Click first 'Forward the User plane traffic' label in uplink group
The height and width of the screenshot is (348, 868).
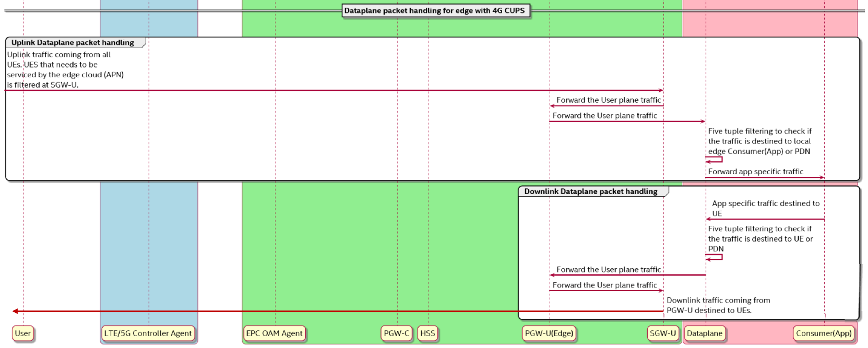click(x=609, y=100)
